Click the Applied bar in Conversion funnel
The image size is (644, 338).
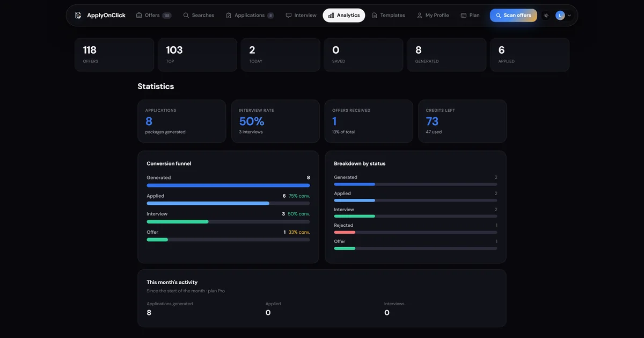228,204
